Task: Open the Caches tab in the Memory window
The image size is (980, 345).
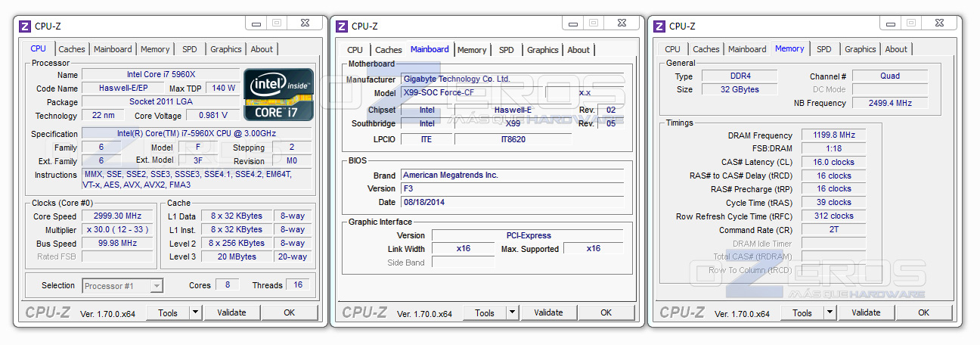Action: coord(706,49)
